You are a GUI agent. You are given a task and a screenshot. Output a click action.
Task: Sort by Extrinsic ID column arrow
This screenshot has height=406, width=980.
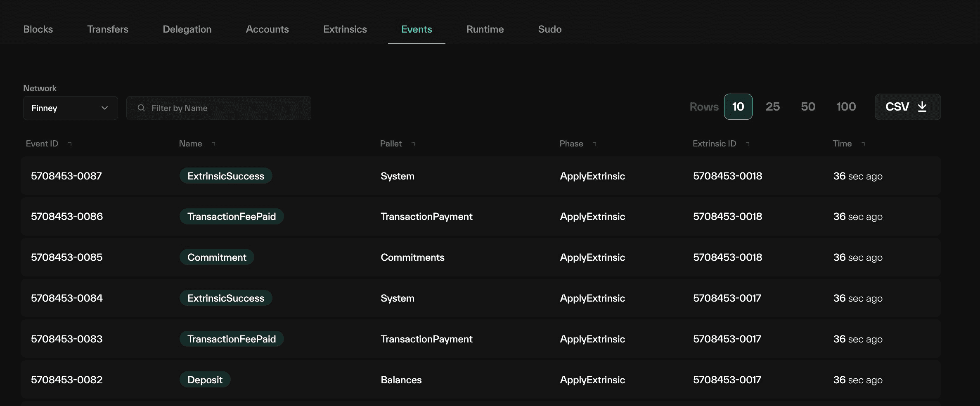[x=748, y=144]
